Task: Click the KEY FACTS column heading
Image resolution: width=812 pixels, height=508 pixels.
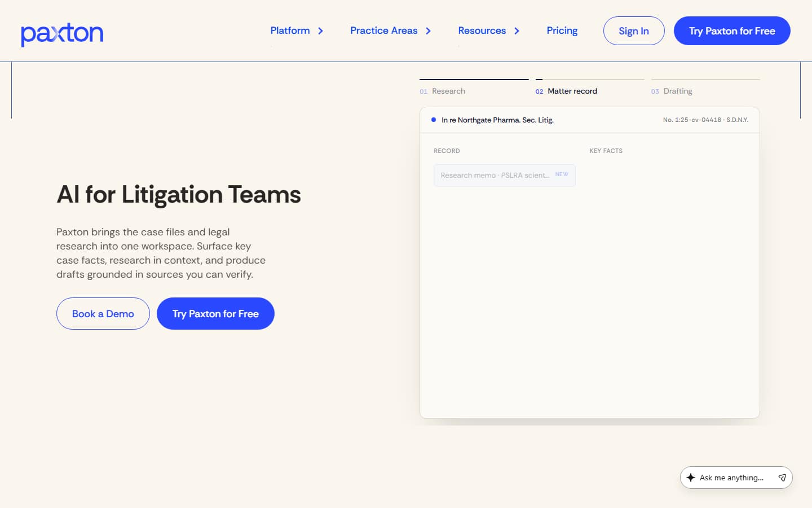Action: (606, 151)
